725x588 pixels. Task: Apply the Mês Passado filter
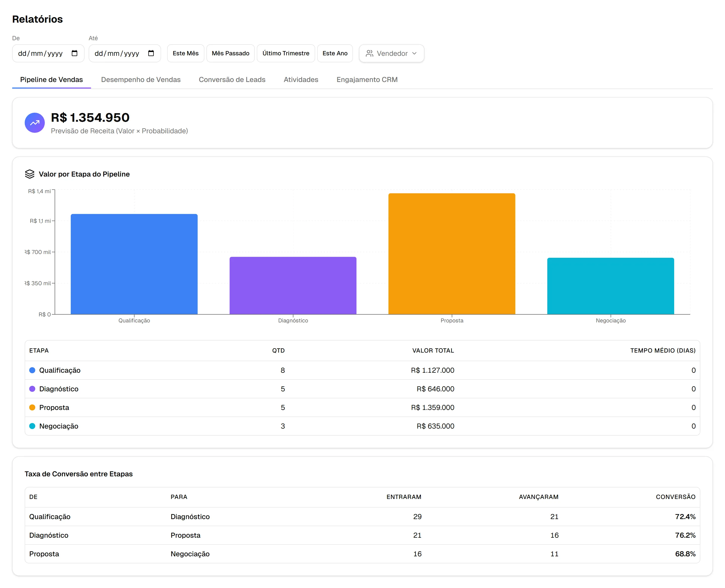231,54
